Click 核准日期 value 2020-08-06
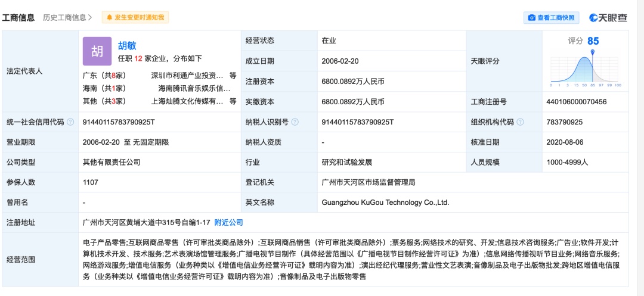Viewport: 644px width, 296px height. 565,142
